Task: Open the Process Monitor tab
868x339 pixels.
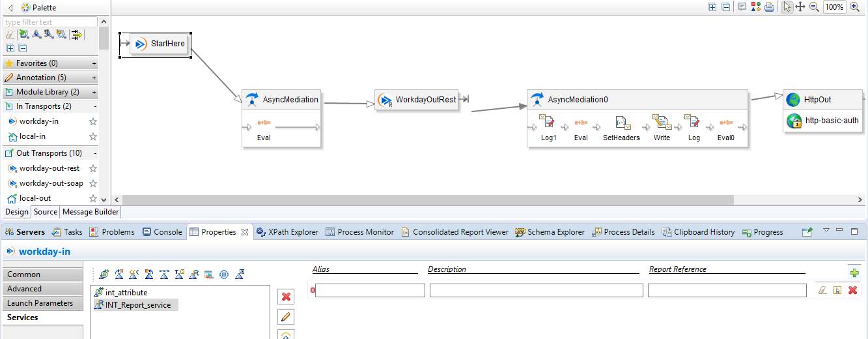Action: click(x=359, y=232)
